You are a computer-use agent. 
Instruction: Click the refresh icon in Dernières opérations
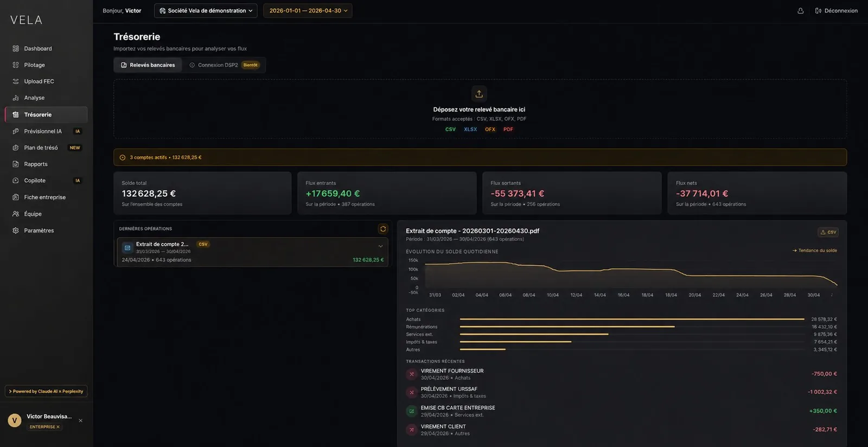click(383, 229)
